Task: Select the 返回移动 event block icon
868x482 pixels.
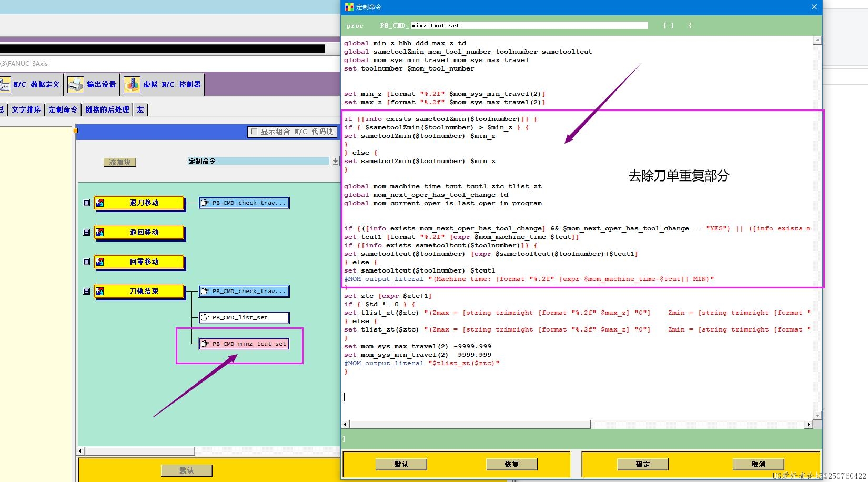Action: click(x=100, y=232)
